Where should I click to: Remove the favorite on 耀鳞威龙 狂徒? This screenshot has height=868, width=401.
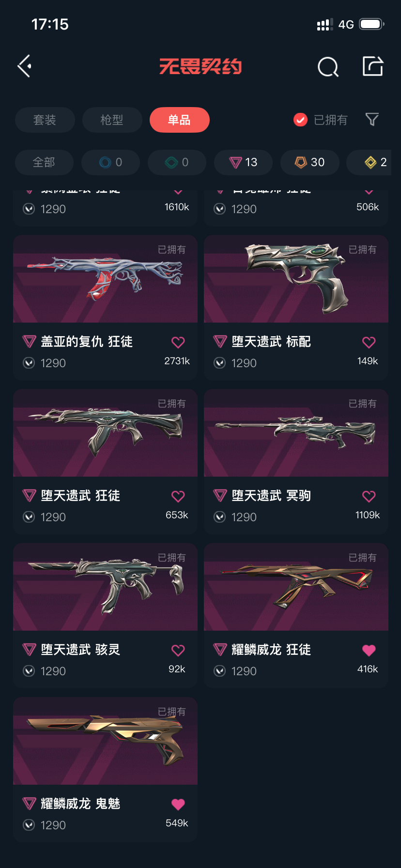(369, 651)
